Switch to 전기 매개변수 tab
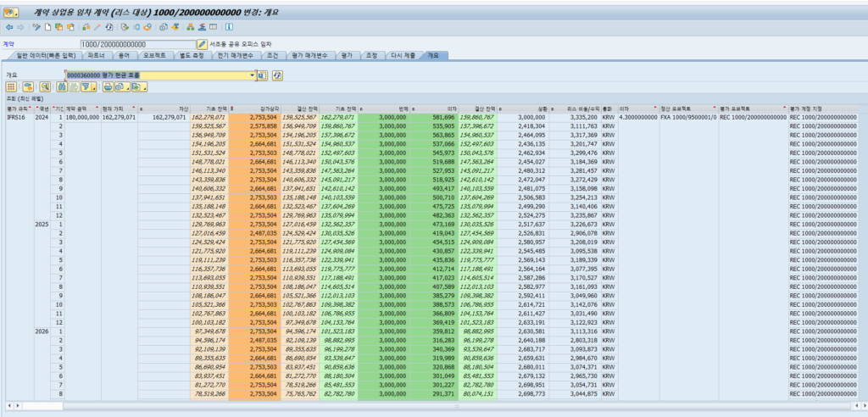The image size is (868, 417). (236, 55)
